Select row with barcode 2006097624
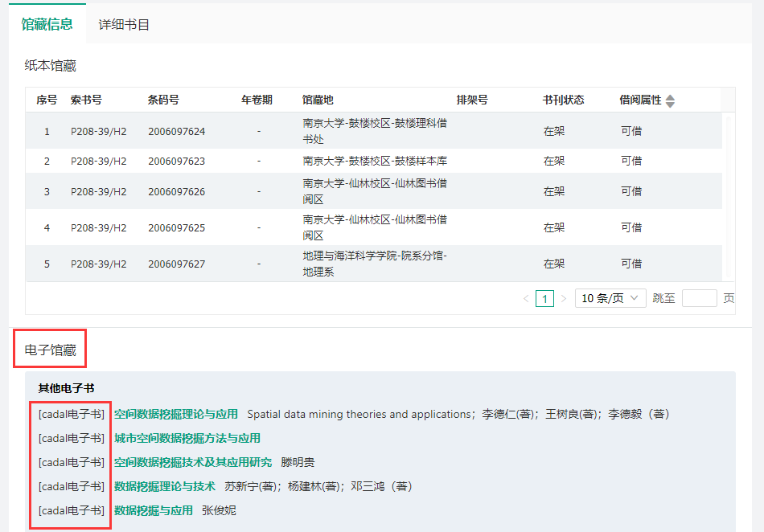764x532 pixels. 176,131
